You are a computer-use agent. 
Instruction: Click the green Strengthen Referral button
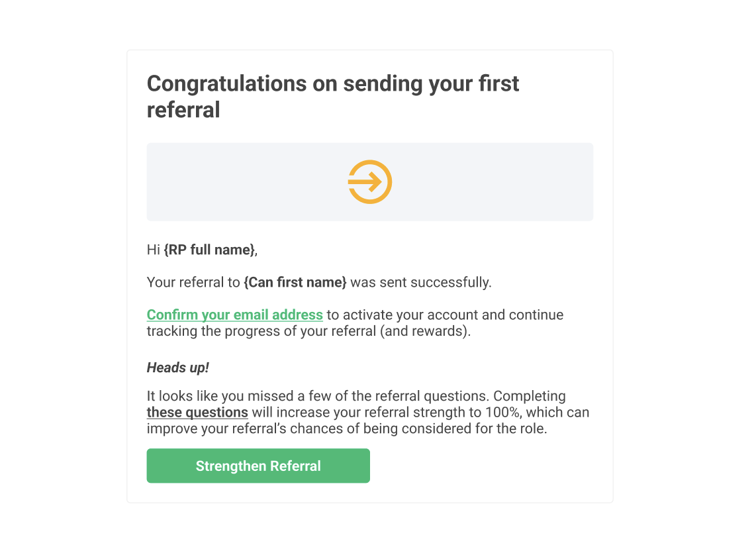258,466
